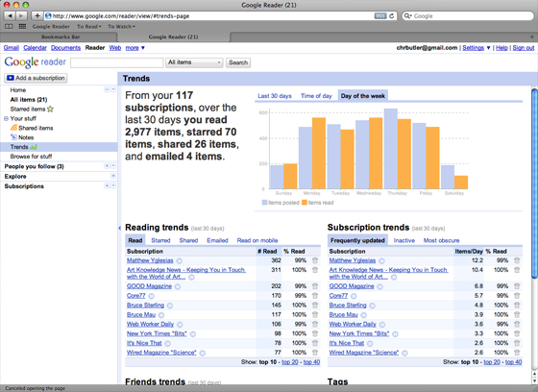Switch chart to Last 30 days tab
Viewport: 538px width, 392px height.
pyautogui.click(x=275, y=96)
